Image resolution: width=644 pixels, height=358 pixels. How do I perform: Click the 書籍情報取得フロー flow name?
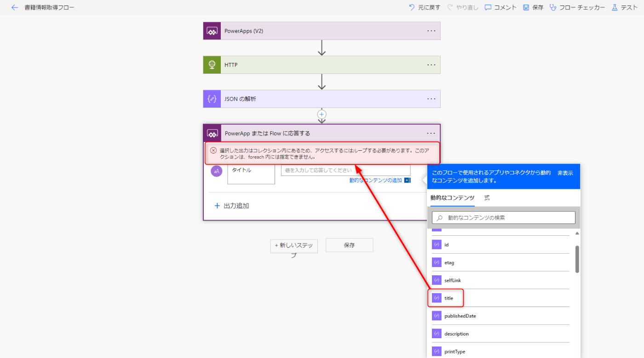click(49, 7)
